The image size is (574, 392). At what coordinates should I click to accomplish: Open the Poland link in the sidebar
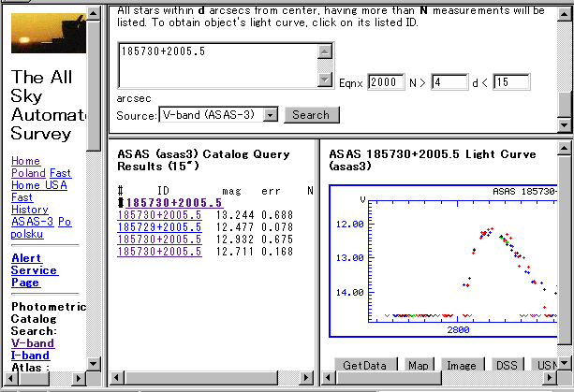pos(28,173)
